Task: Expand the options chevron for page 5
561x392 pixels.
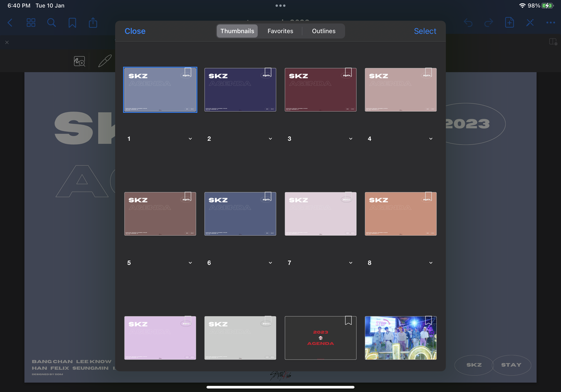Action: pyautogui.click(x=190, y=263)
